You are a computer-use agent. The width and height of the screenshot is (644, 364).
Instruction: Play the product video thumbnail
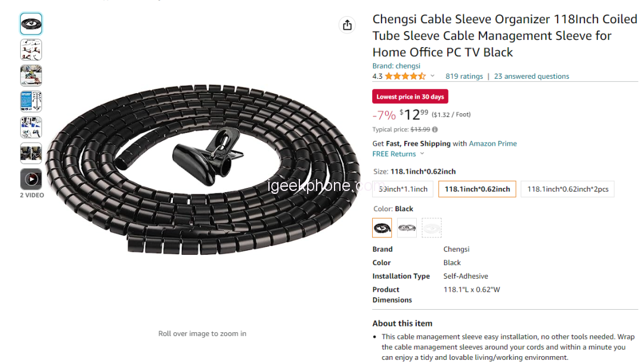pyautogui.click(x=31, y=178)
